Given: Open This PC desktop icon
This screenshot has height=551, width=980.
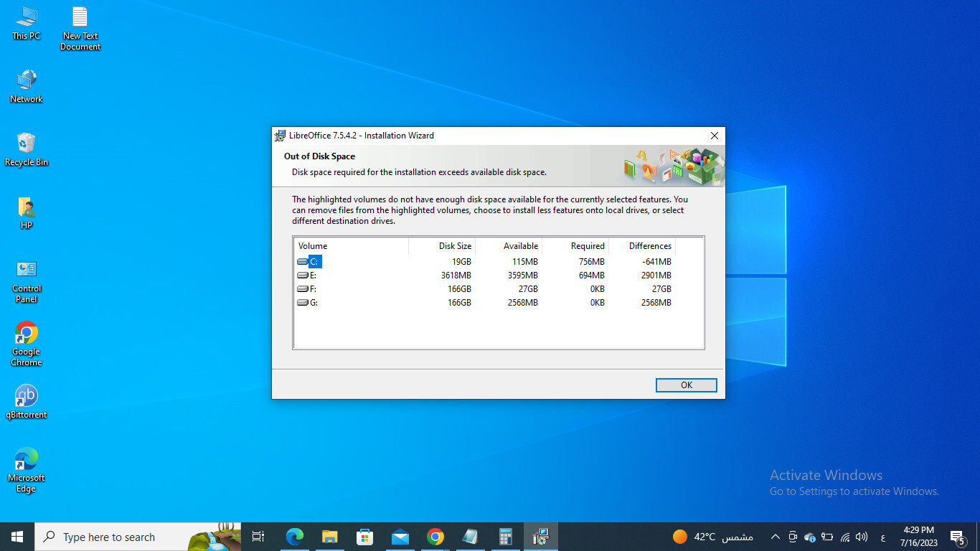Looking at the screenshot, I should (26, 24).
